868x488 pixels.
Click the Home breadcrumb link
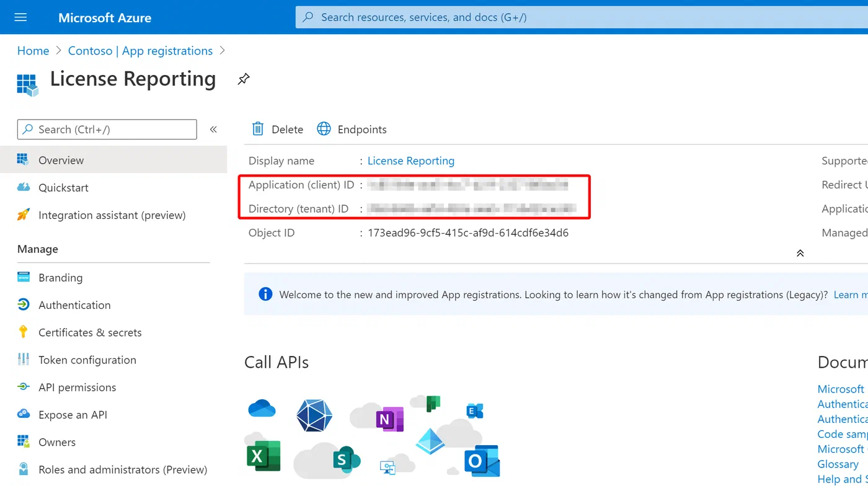[33, 51]
